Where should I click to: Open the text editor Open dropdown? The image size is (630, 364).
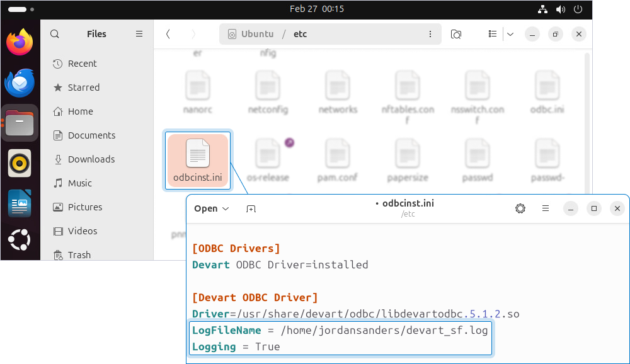tap(211, 208)
